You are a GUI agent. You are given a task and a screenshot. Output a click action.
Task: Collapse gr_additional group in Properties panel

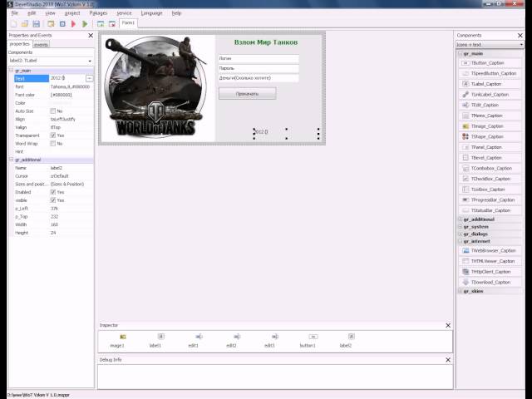pyautogui.click(x=11, y=160)
